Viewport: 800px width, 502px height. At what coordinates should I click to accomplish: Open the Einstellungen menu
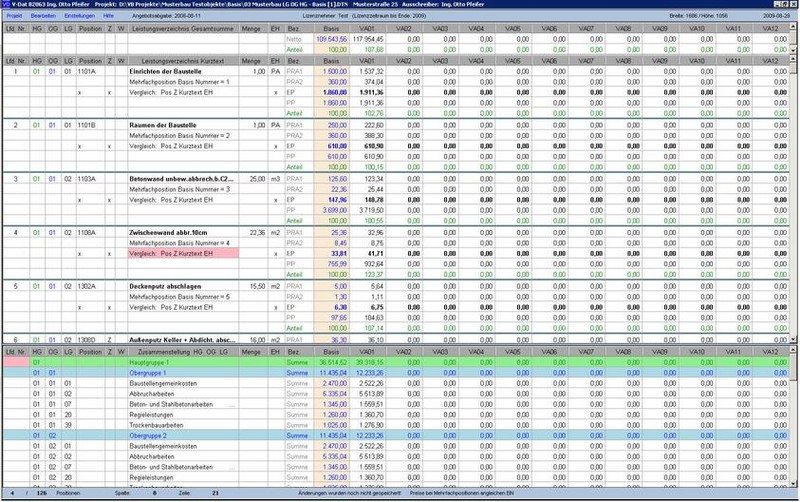(80, 17)
